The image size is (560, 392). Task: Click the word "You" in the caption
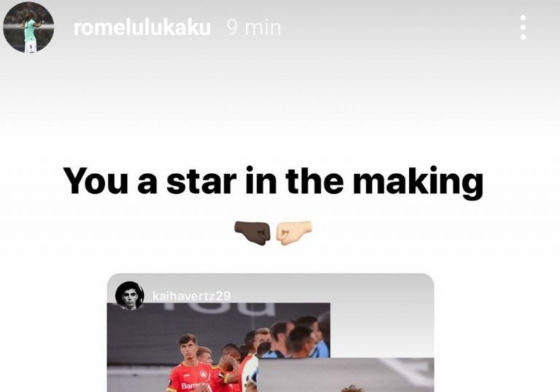pyautogui.click(x=96, y=181)
